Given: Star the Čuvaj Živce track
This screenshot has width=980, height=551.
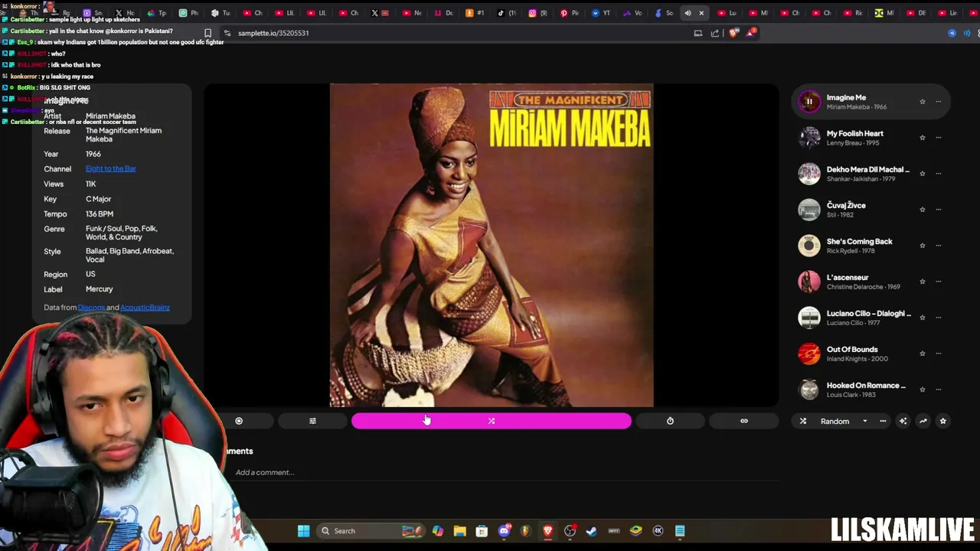Looking at the screenshot, I should click(923, 210).
